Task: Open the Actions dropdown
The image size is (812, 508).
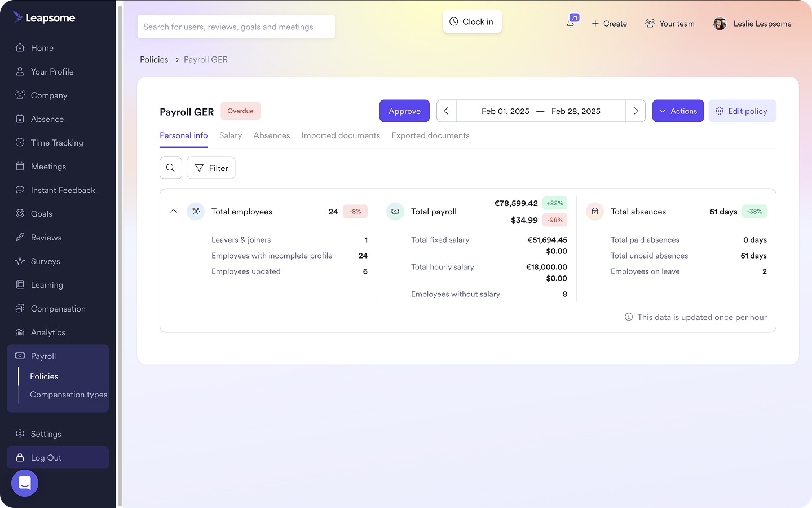Action: (678, 111)
